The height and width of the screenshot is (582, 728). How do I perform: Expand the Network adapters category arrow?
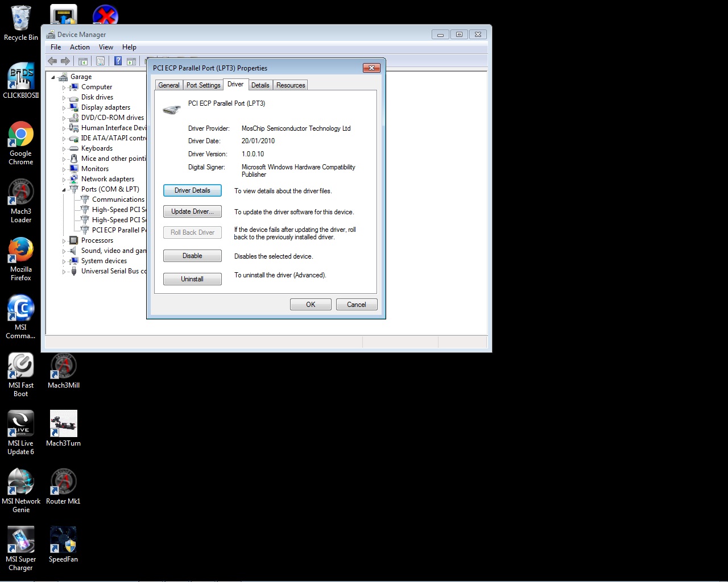click(64, 180)
